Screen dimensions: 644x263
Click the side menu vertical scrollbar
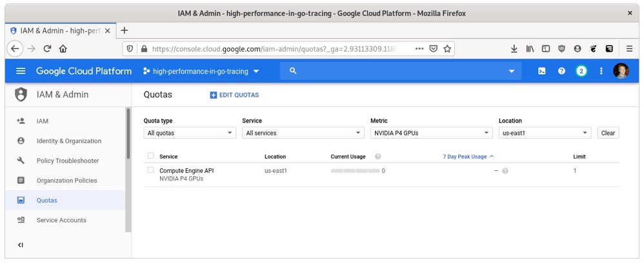point(128,133)
